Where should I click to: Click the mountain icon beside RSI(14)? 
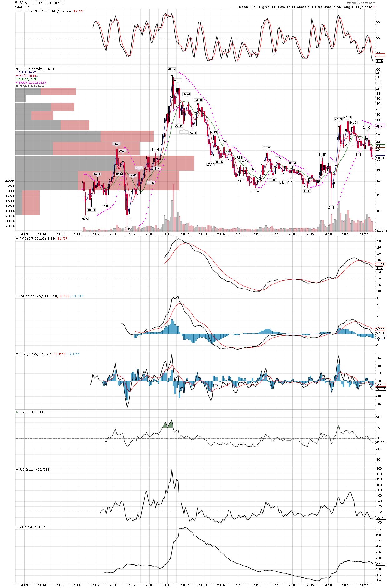[x=17, y=412]
